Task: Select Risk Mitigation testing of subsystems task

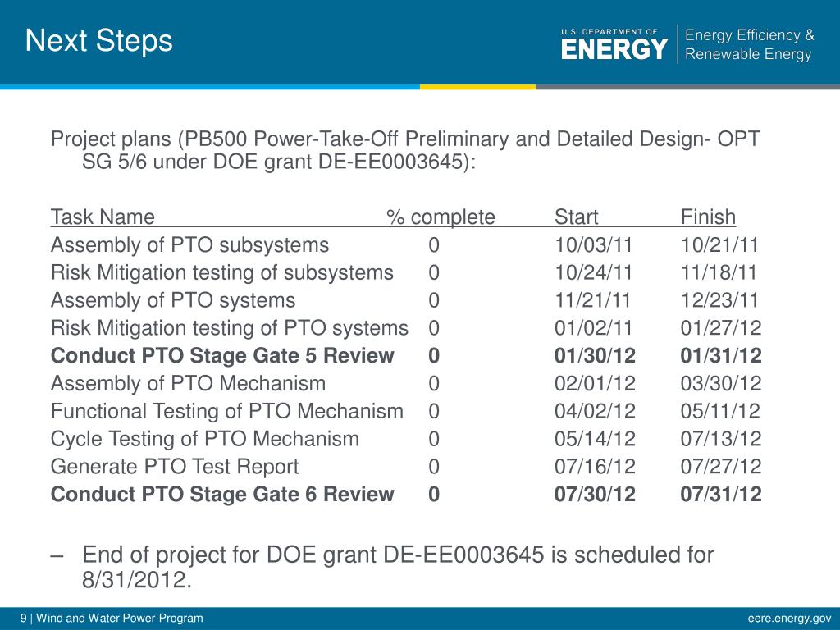Action: [221, 272]
